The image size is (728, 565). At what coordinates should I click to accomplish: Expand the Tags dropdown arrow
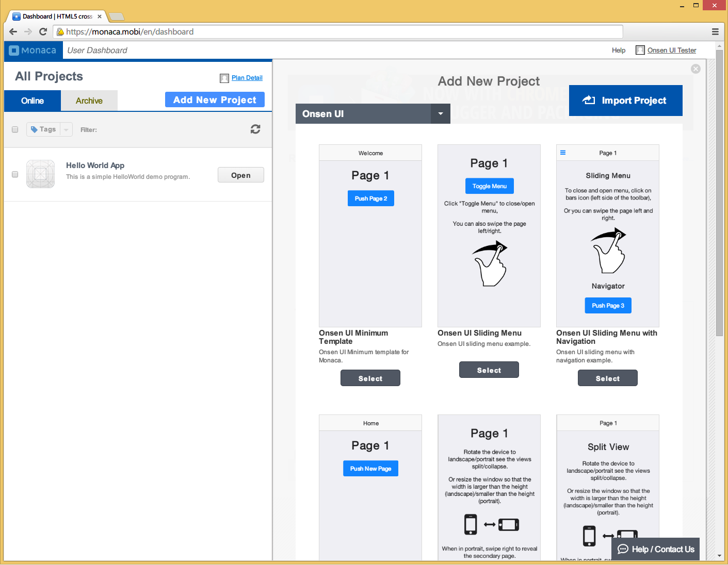tap(66, 129)
